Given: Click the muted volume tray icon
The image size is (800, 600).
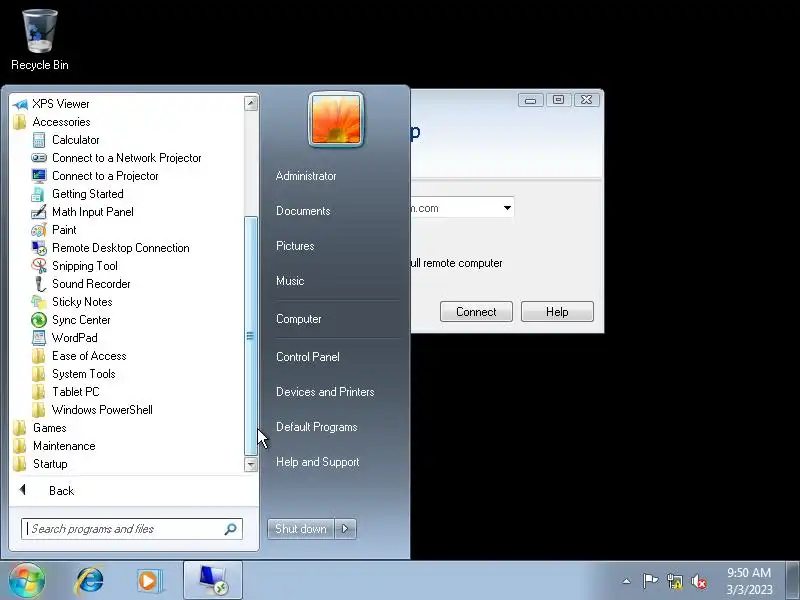Looking at the screenshot, I should (699, 581).
